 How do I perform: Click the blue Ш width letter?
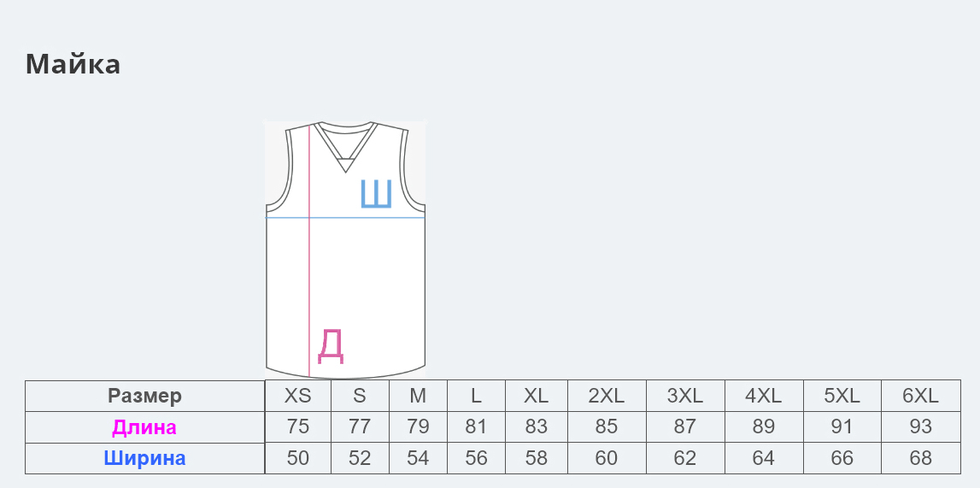tap(376, 194)
